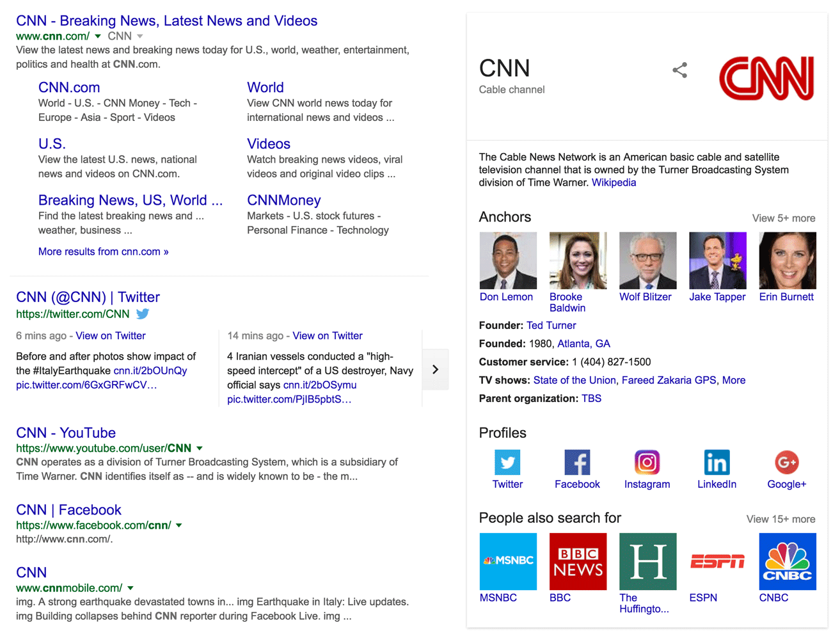Open the CNN - YouTube result
This screenshot has height=640, width=840.
(66, 433)
